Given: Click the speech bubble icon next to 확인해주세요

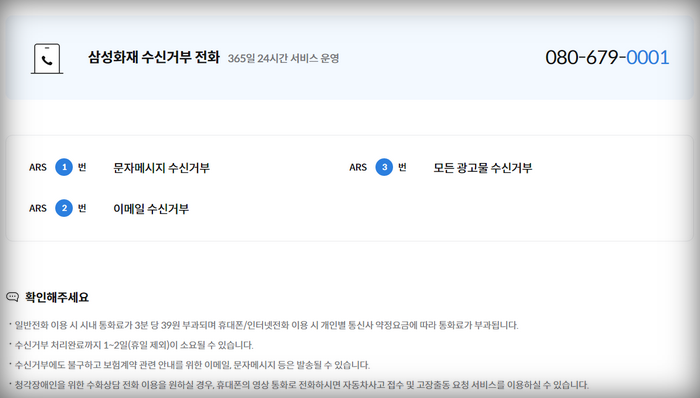Looking at the screenshot, I should coord(12,297).
